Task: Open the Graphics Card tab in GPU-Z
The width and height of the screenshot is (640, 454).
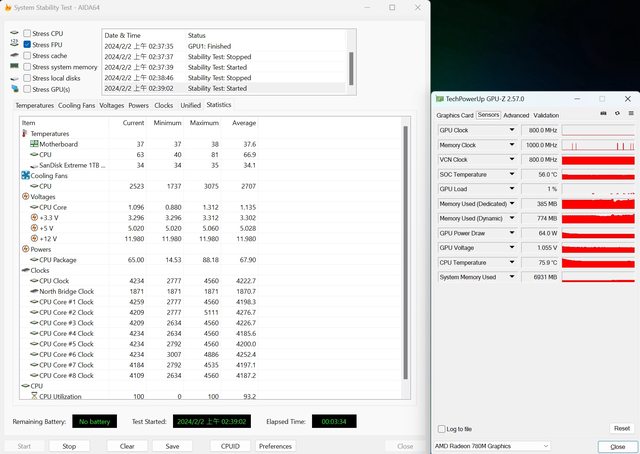Action: 454,115
